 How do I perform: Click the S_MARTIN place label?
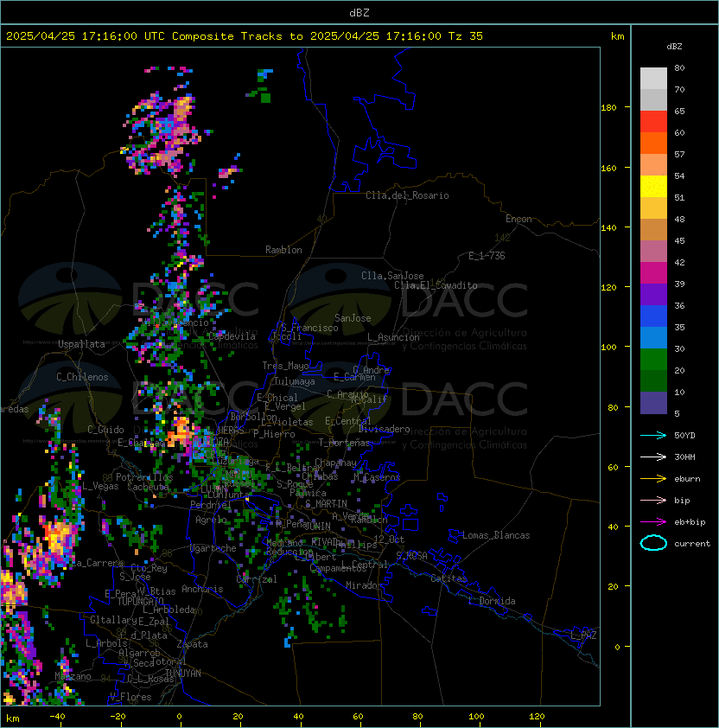tap(327, 504)
